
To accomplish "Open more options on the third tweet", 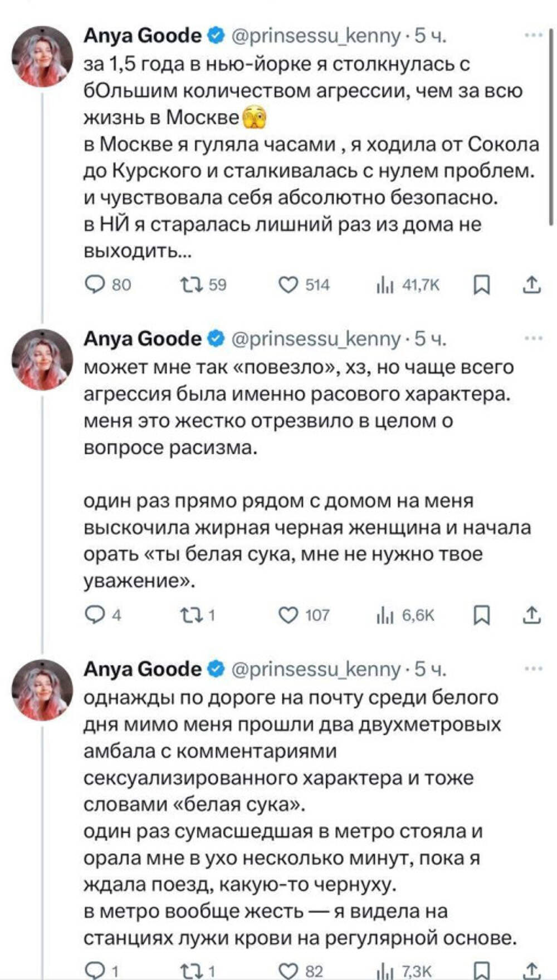I will click(x=533, y=669).
